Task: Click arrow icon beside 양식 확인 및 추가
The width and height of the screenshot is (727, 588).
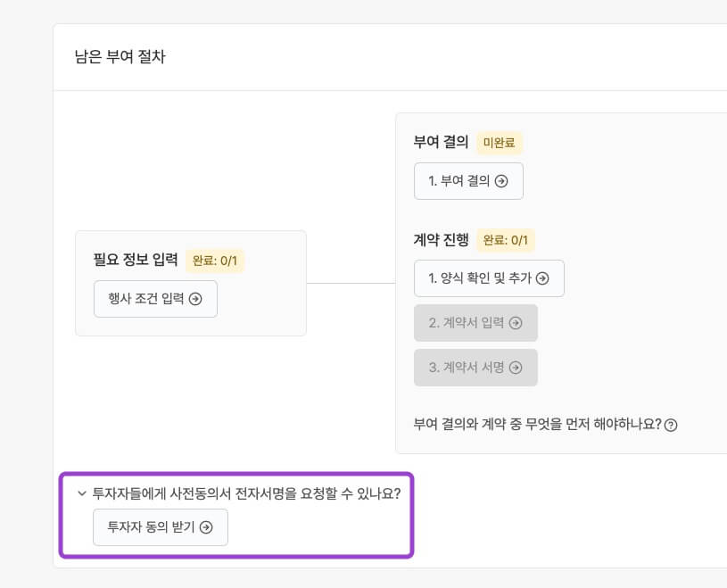Action: pyautogui.click(x=542, y=278)
